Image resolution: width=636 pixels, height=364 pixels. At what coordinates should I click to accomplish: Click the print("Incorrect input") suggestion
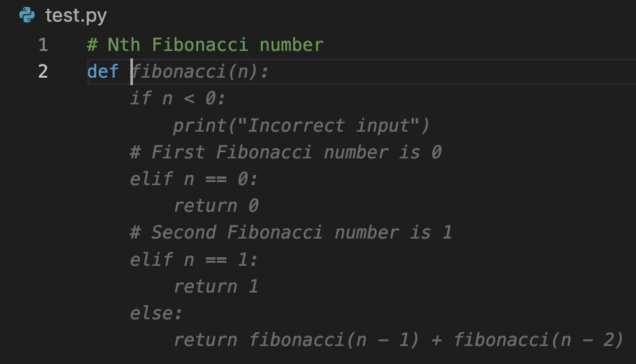tap(301, 125)
